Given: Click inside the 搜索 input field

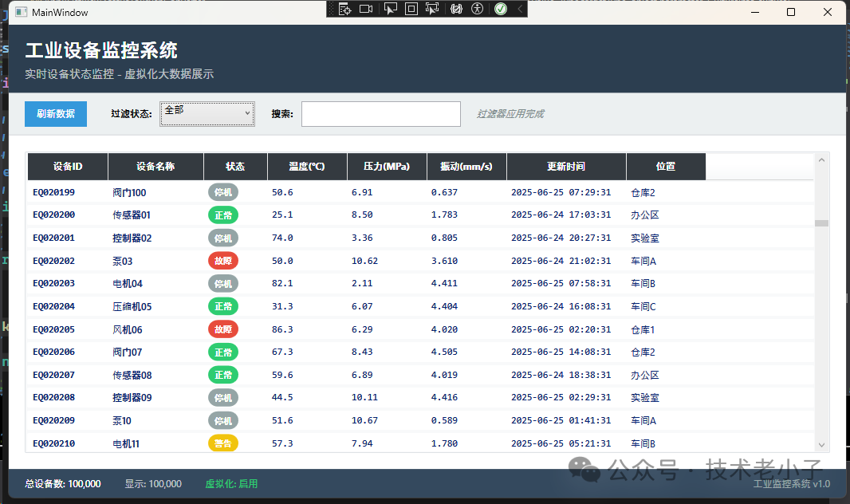Looking at the screenshot, I should coord(380,113).
